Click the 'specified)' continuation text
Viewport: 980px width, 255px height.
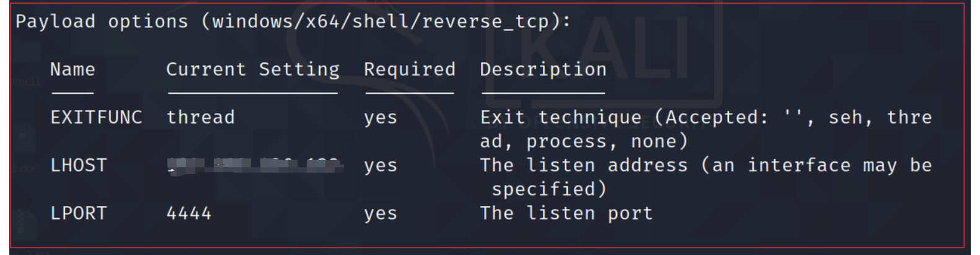point(549,189)
